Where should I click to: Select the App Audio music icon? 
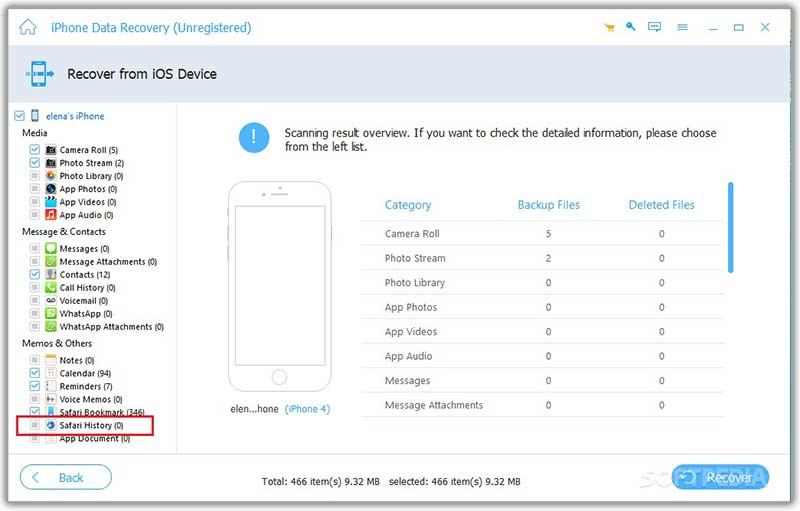point(50,215)
